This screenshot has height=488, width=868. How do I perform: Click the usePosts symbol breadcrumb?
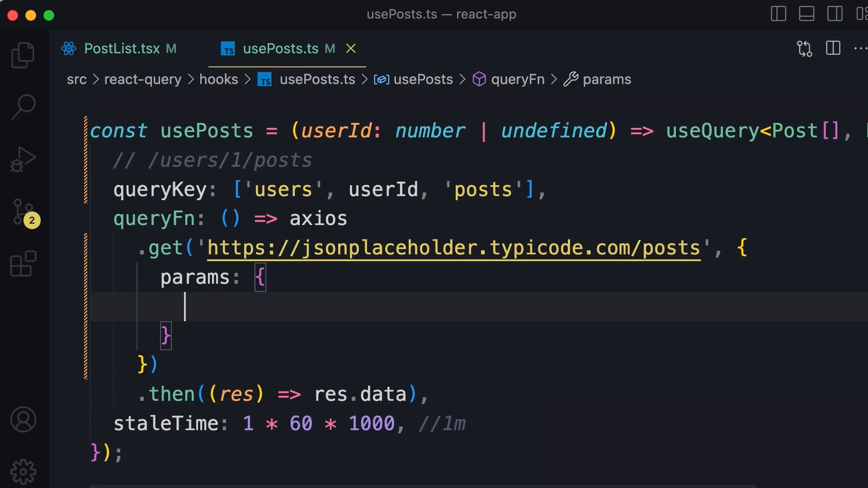tap(423, 80)
